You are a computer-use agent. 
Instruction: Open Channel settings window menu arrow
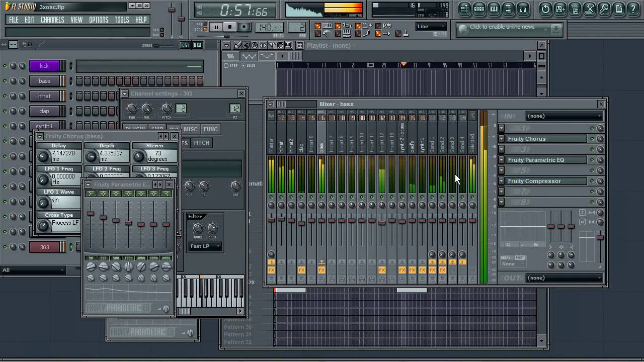[125, 94]
